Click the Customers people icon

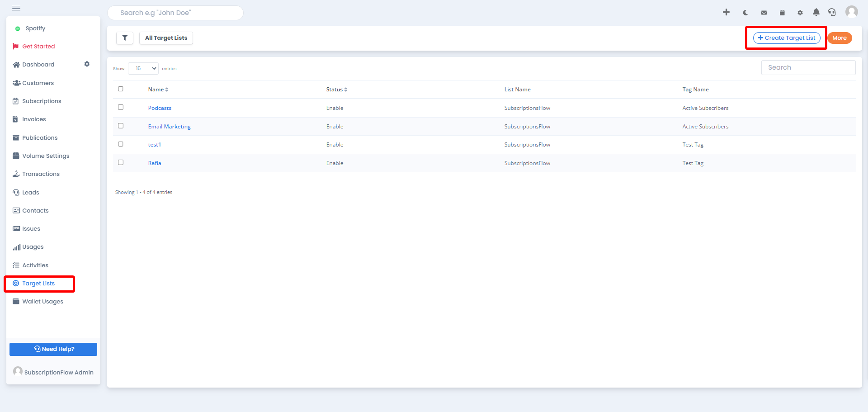point(16,83)
